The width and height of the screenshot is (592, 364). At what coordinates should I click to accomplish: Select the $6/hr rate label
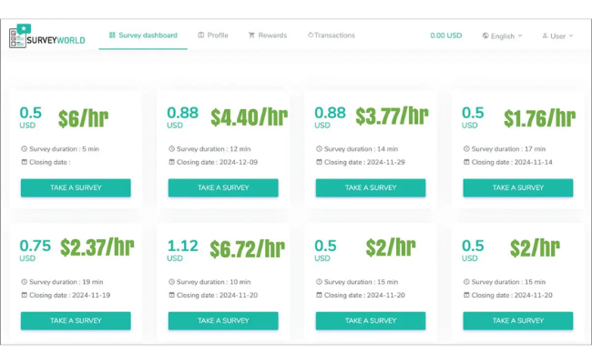(84, 118)
